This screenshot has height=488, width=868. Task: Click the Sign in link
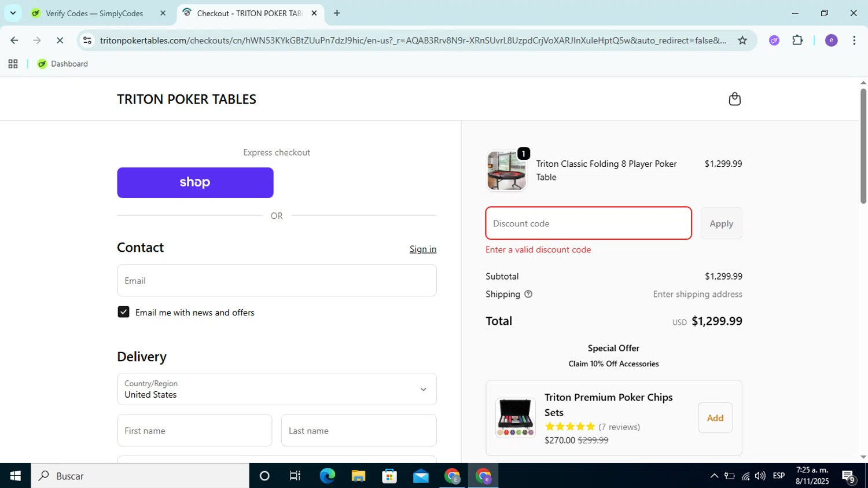click(423, 249)
